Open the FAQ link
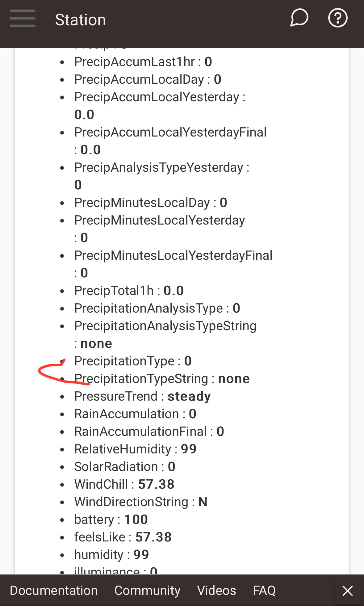This screenshot has width=364, height=606. 264,590
